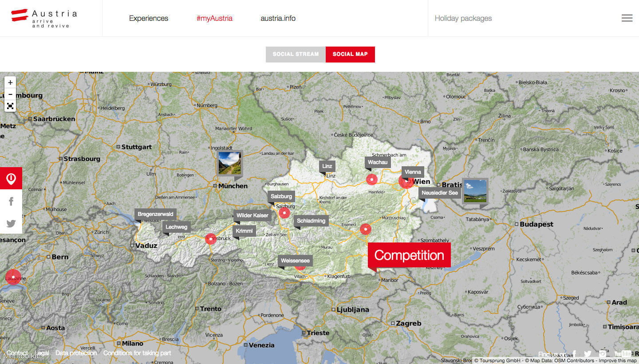Share via Twitter sidebar icon
Image resolution: width=639 pixels, height=364 pixels.
[x=11, y=223]
